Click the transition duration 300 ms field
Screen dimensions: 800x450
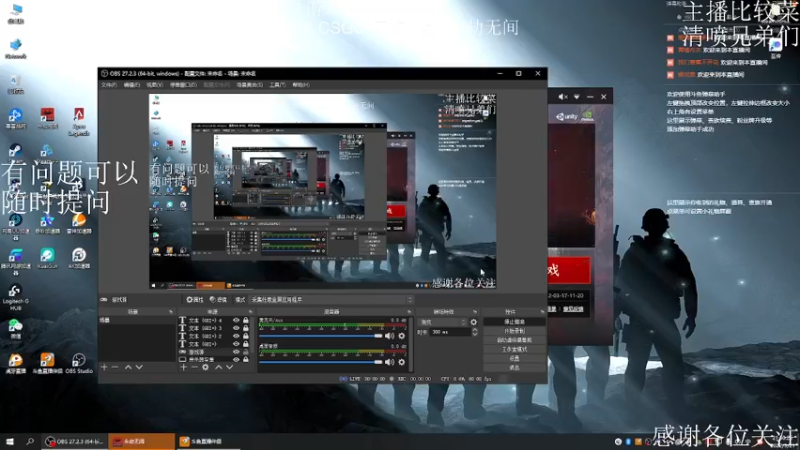(x=449, y=332)
